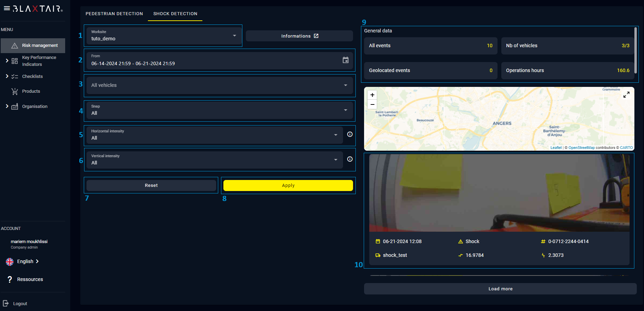This screenshot has height=311, width=644.
Task: Switch to the Pedestrian Detection tab
Action: (x=114, y=14)
